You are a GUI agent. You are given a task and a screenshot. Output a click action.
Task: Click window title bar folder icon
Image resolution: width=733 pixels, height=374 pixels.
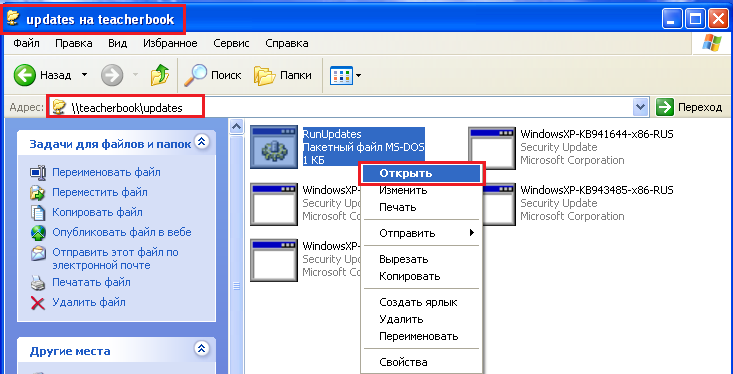(x=14, y=19)
